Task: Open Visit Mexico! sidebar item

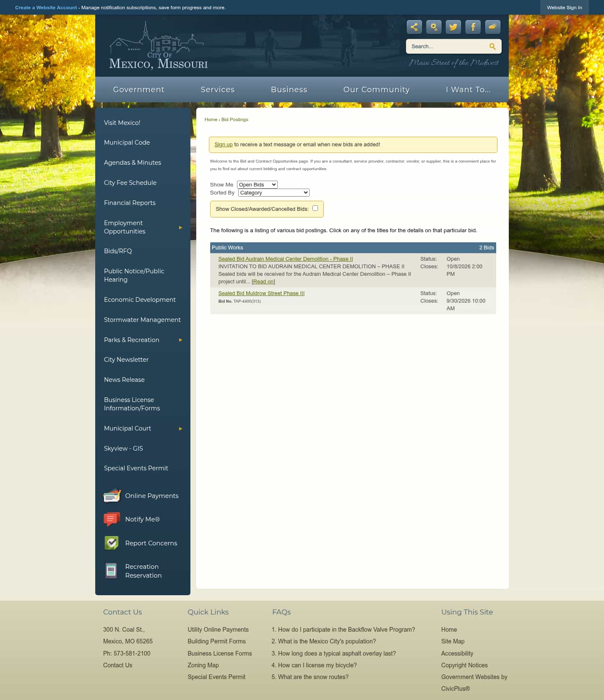Action: (x=122, y=123)
